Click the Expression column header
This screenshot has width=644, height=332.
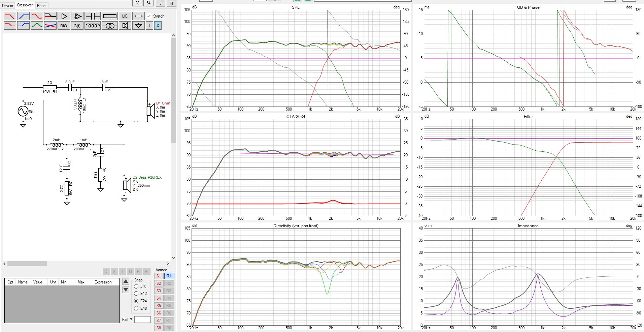pyautogui.click(x=103, y=282)
